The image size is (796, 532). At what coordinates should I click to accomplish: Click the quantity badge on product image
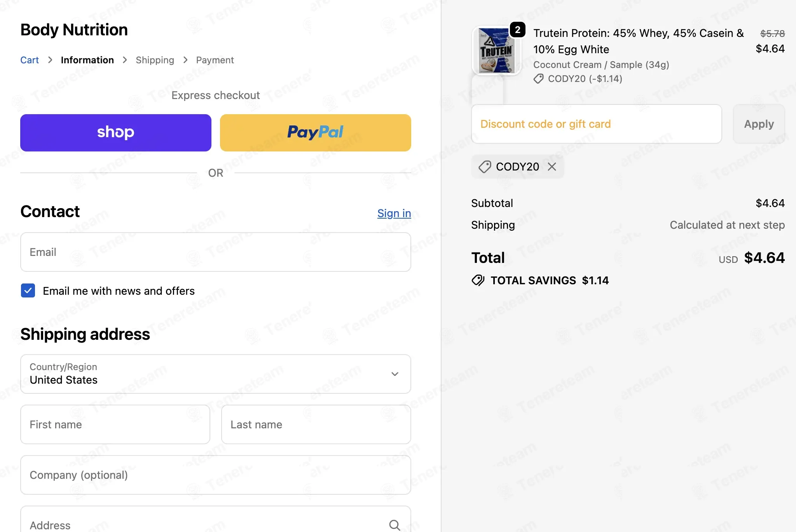coord(517,30)
